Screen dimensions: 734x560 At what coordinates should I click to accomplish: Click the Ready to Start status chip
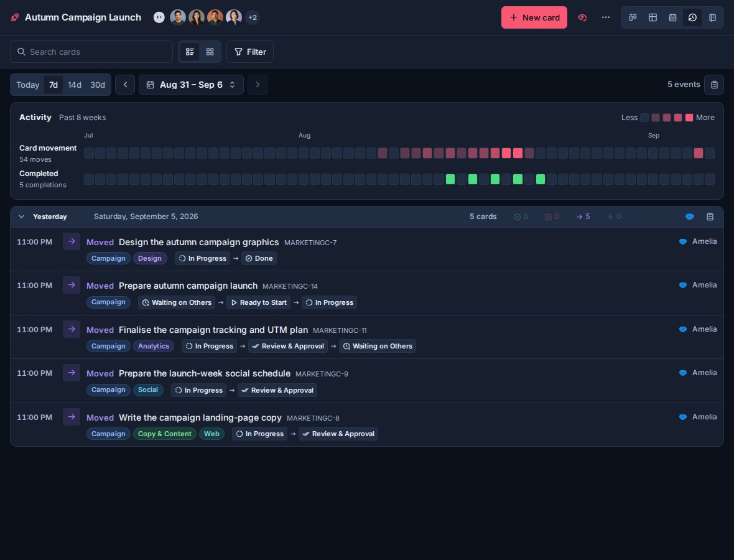258,302
